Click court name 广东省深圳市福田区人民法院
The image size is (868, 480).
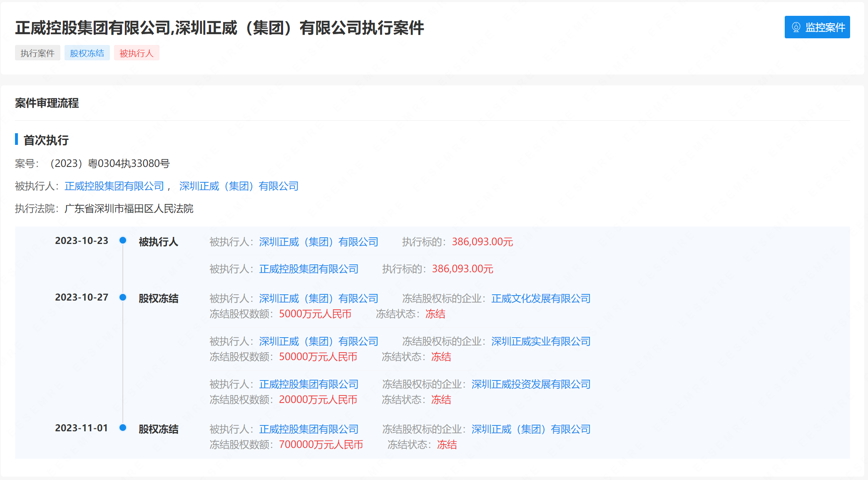(129, 209)
